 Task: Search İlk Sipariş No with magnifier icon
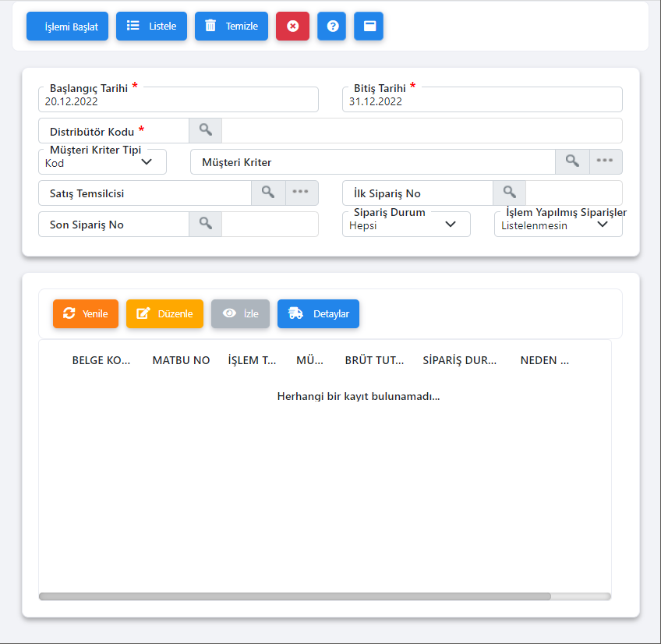(x=509, y=193)
